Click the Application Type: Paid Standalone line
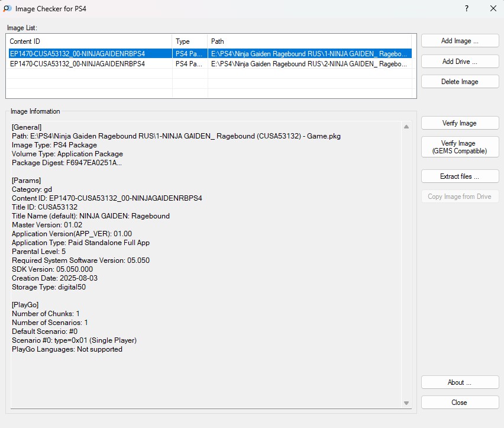Screen dimensions: 504x428 tap(80, 243)
